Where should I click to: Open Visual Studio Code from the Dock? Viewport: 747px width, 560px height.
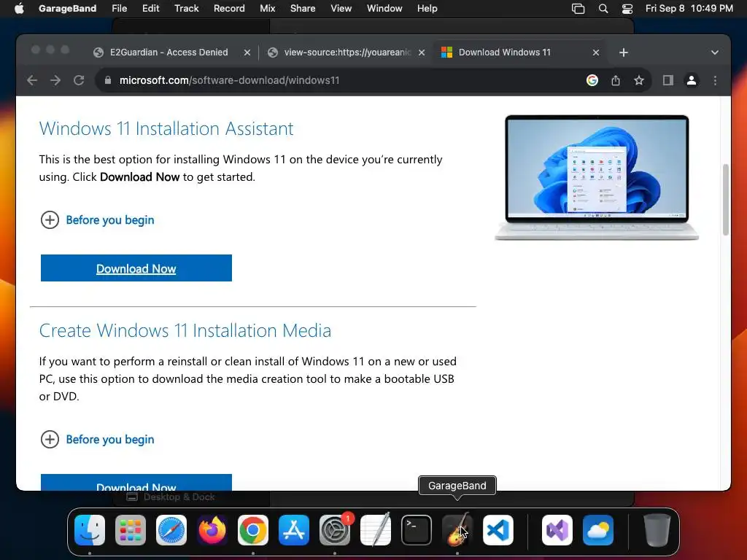498,529
